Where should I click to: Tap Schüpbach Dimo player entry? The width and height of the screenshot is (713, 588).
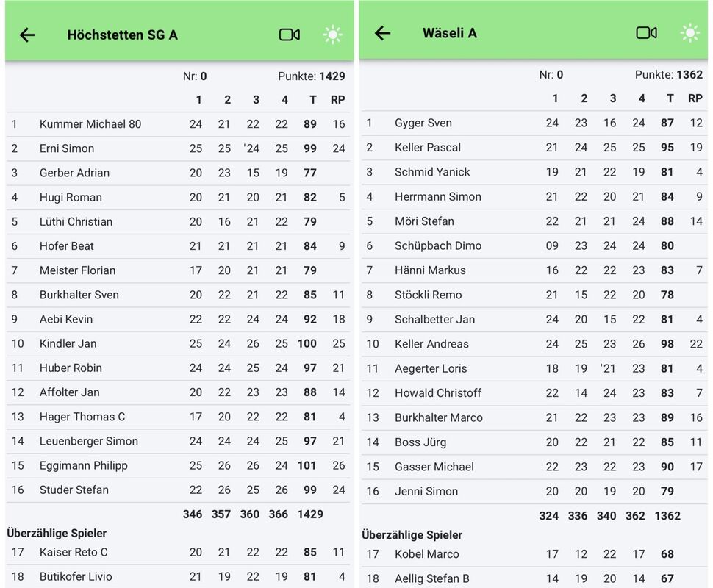(438, 245)
